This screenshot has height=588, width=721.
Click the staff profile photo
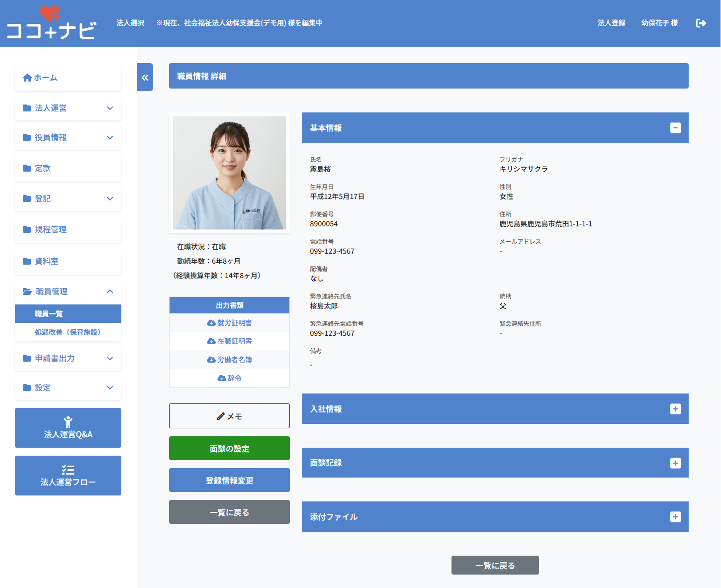click(229, 173)
